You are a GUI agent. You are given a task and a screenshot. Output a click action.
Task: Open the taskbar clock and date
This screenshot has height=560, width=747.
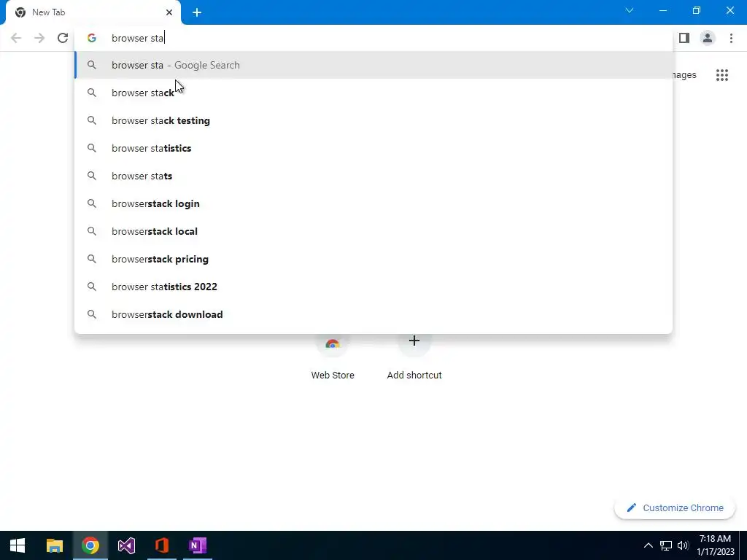(x=715, y=545)
